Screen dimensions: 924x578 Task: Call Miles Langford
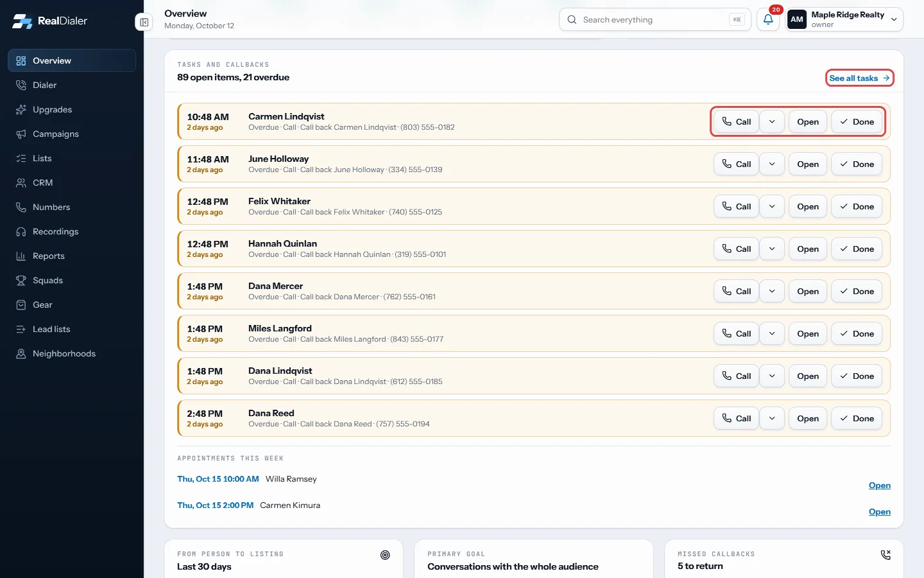pos(736,334)
